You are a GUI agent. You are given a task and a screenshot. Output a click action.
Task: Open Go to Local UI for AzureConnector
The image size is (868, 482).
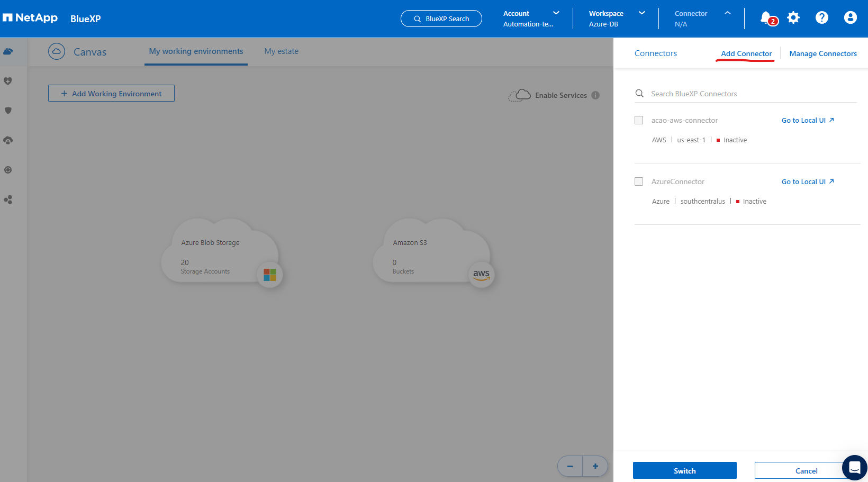808,181
